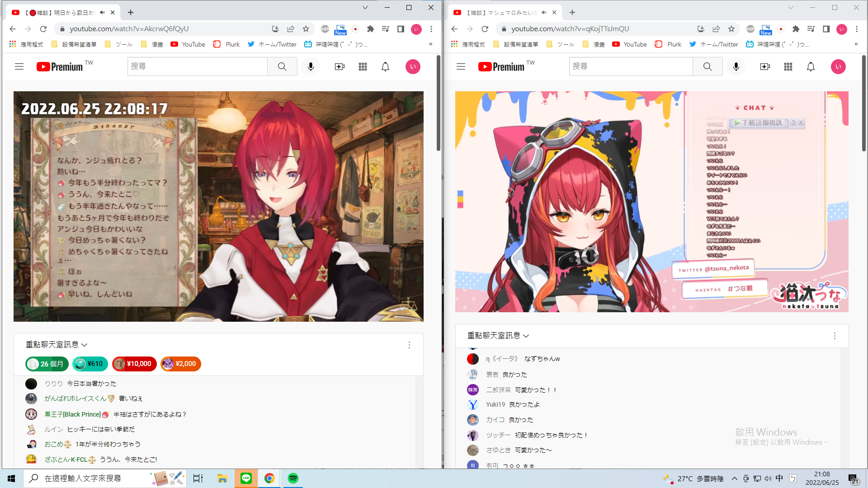The height and width of the screenshot is (488, 868).
Task: Open Spotify from Windows taskbar
Action: tap(293, 478)
